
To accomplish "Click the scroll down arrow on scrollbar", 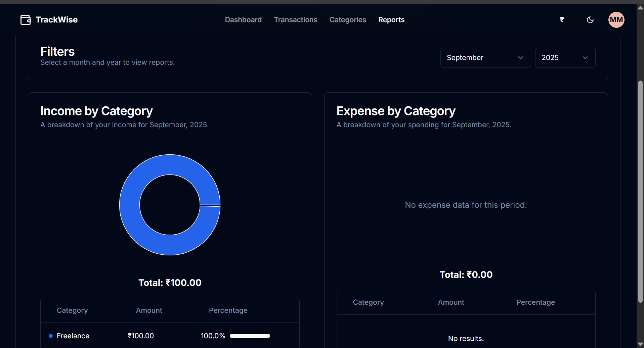I will click(640, 344).
